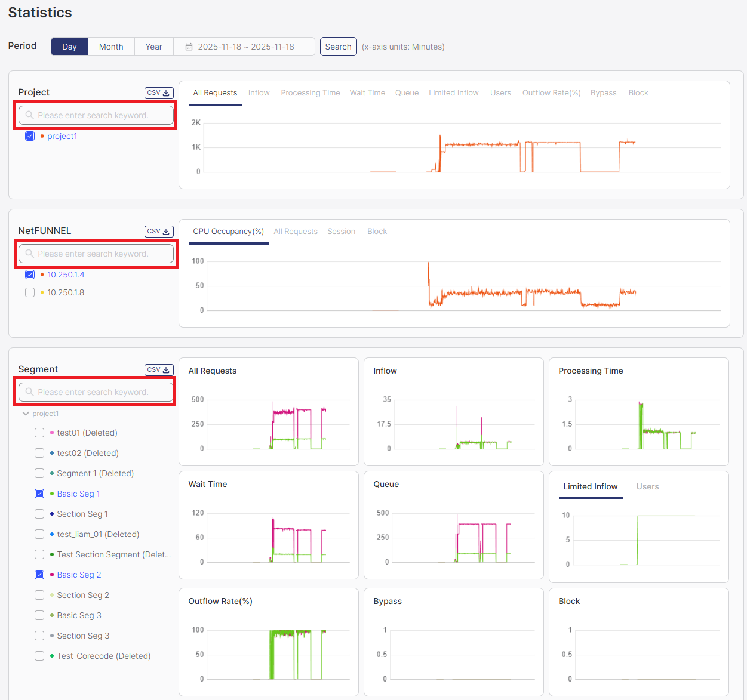Click magnifier icon in Segment search box
Image resolution: width=747 pixels, height=700 pixels.
[29, 392]
